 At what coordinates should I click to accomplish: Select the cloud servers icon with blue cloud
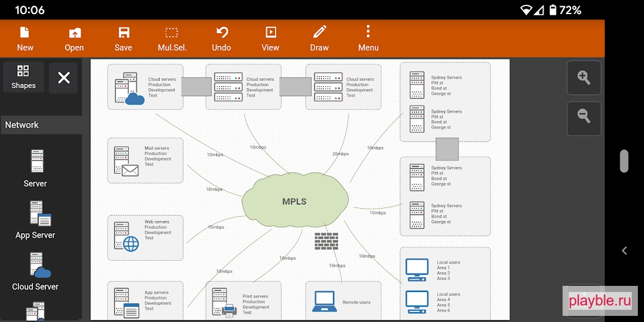tap(129, 88)
